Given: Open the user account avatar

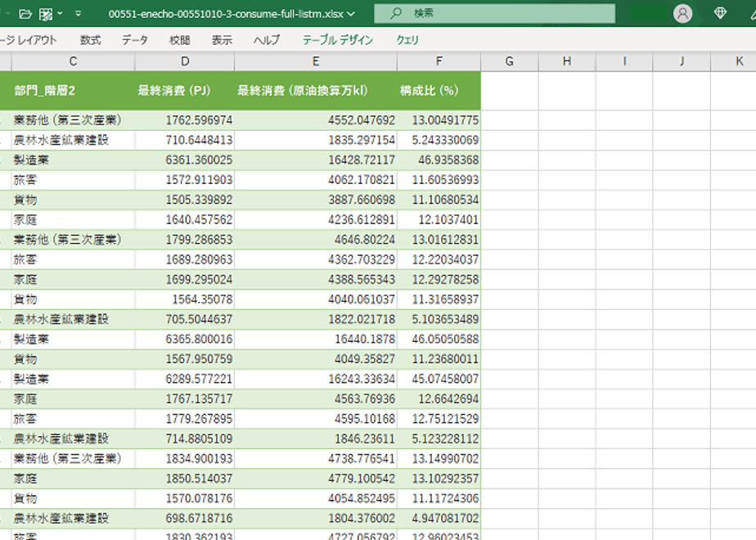Looking at the screenshot, I should click(x=682, y=13).
